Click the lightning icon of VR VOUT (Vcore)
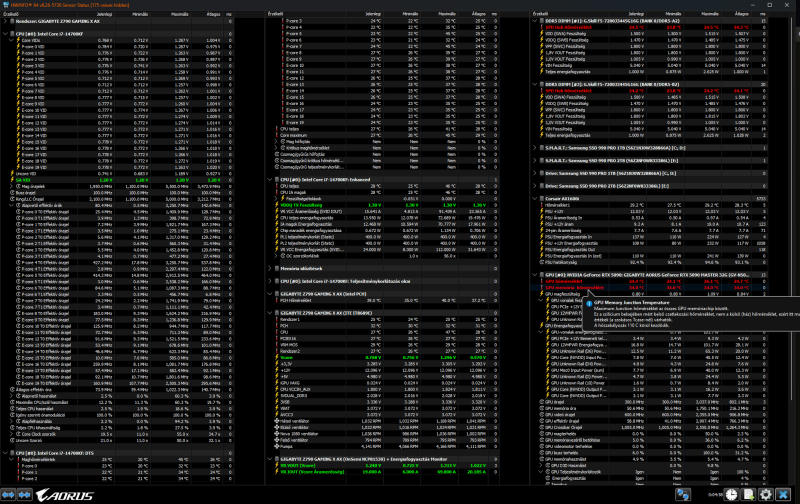The width and height of the screenshot is (800, 504). pyautogui.click(x=277, y=466)
